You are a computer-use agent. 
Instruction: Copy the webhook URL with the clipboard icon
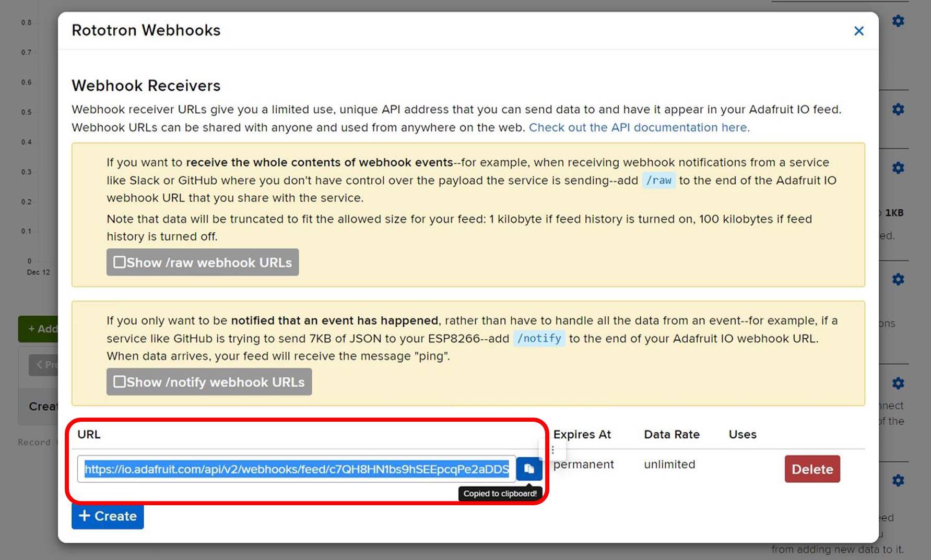tap(529, 469)
